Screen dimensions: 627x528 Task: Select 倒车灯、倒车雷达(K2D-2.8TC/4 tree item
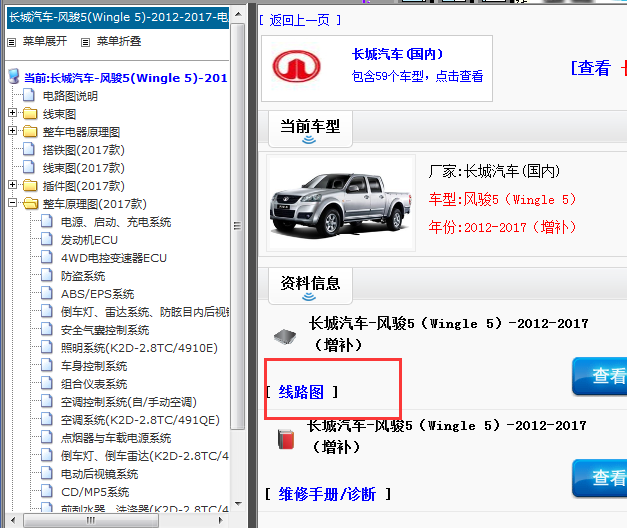pyautogui.click(x=145, y=456)
